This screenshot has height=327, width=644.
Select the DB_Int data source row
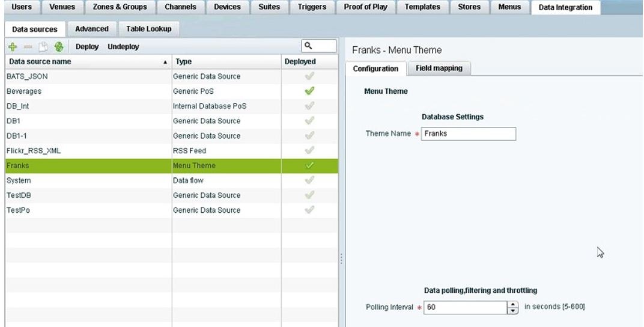171,106
